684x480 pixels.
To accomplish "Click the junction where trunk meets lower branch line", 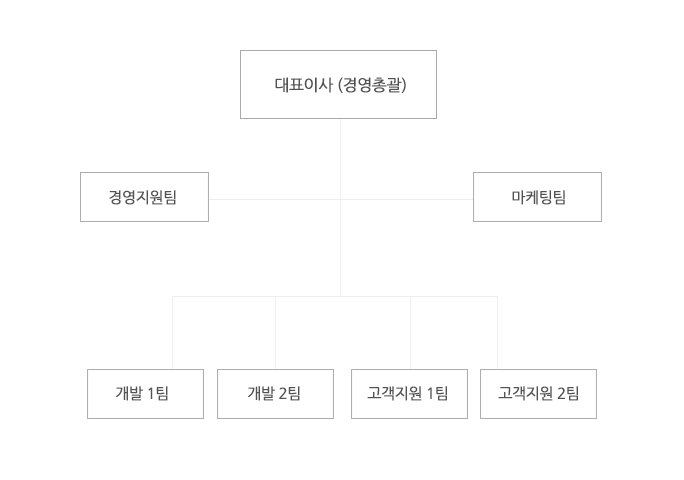I will click(x=340, y=296).
